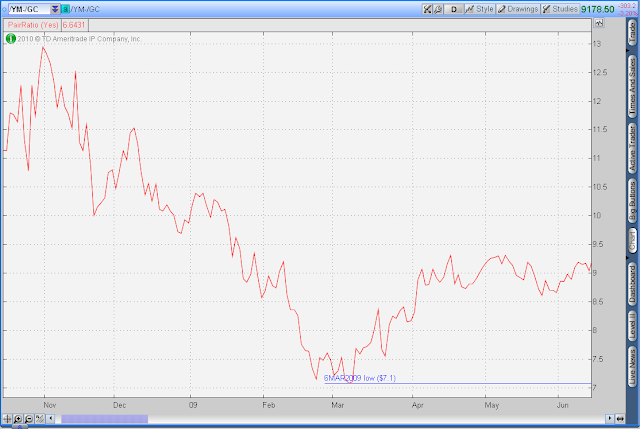Open the Studies menu
Image resolution: width=640 pixels, height=429 pixels.
pos(560,9)
